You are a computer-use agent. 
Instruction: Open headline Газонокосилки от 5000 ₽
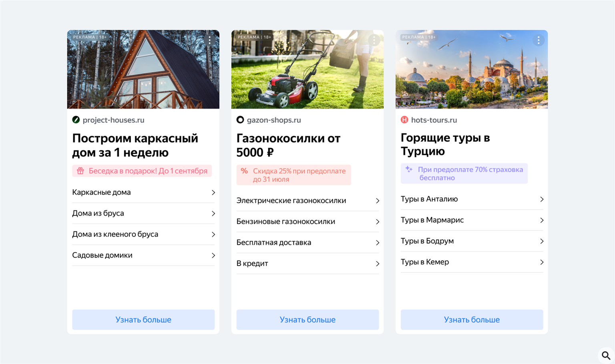(288, 145)
